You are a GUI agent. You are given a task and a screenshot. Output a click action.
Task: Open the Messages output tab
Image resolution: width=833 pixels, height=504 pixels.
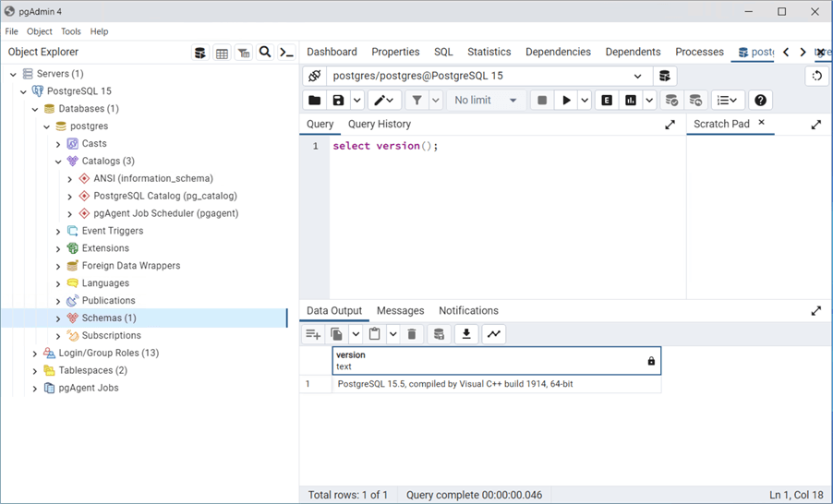400,311
